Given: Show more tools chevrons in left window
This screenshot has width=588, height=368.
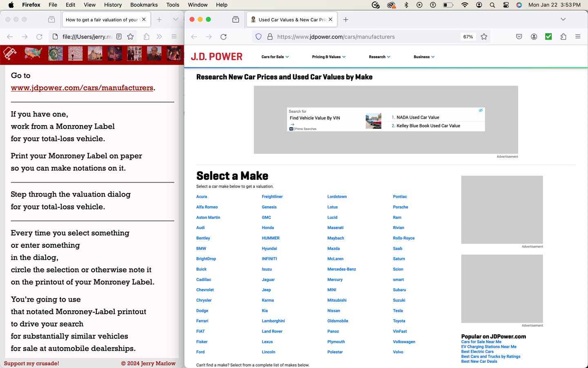Looking at the screenshot, I should click(x=159, y=37).
